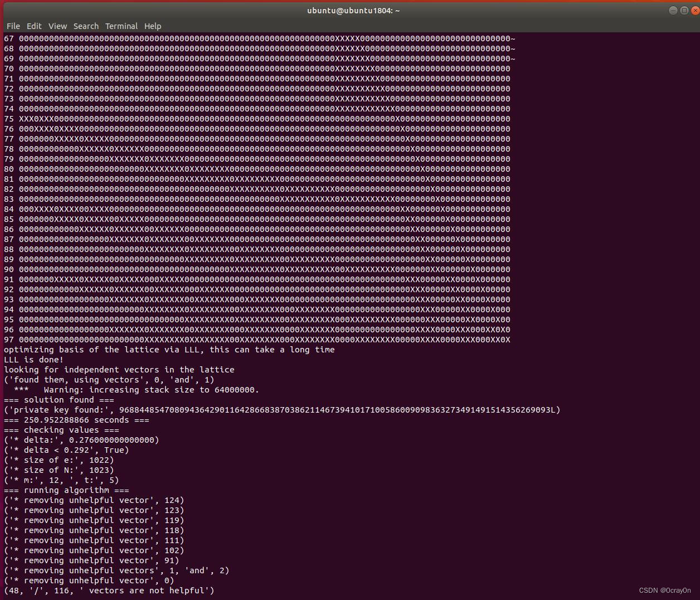Open the Terminal menu
700x600 pixels.
tap(121, 26)
